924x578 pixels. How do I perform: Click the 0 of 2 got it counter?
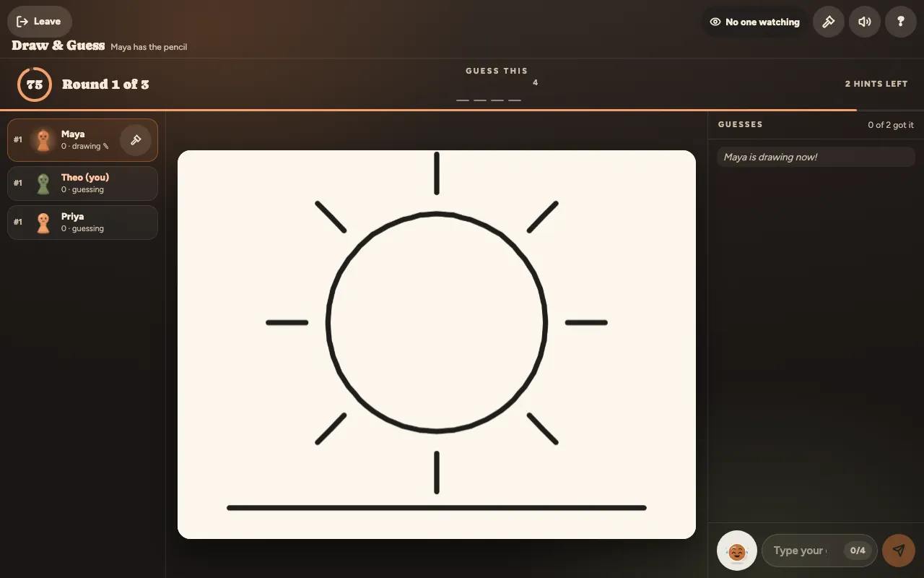pyautogui.click(x=891, y=125)
